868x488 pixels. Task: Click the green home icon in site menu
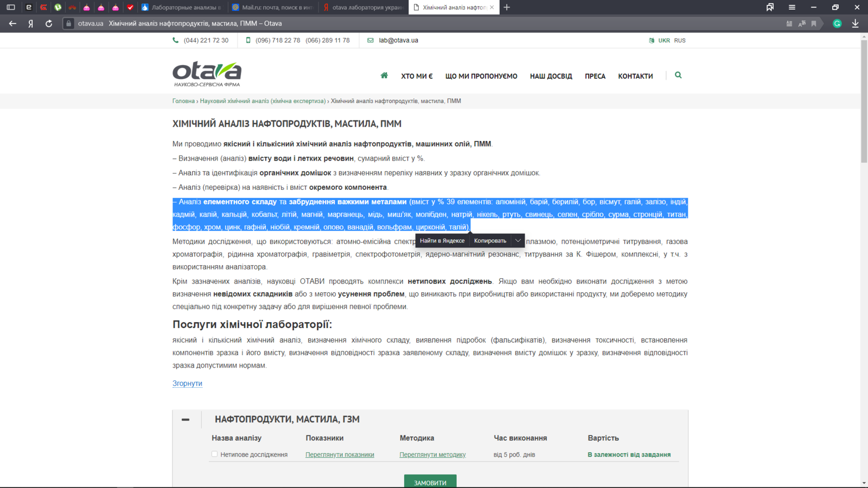[384, 75]
